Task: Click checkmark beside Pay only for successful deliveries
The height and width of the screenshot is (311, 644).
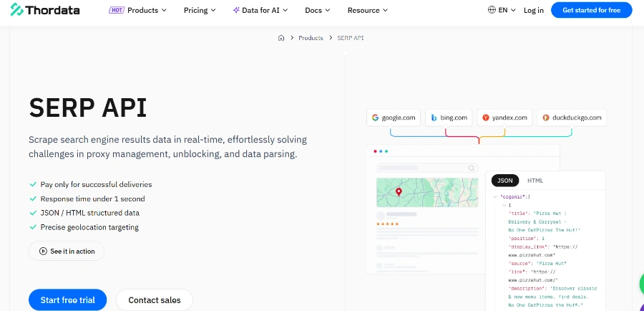Action: (33, 185)
